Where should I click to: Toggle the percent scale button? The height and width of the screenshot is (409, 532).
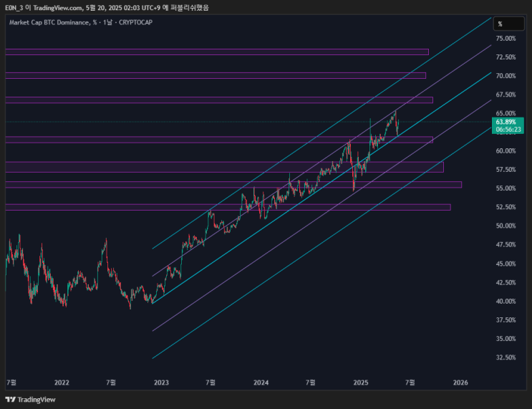click(x=508, y=24)
